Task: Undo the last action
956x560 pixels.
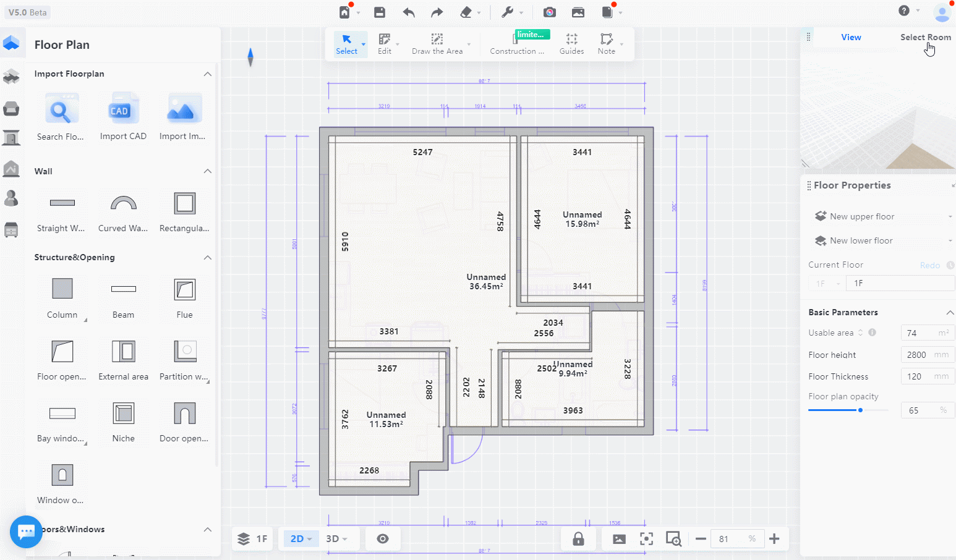Action: [409, 12]
